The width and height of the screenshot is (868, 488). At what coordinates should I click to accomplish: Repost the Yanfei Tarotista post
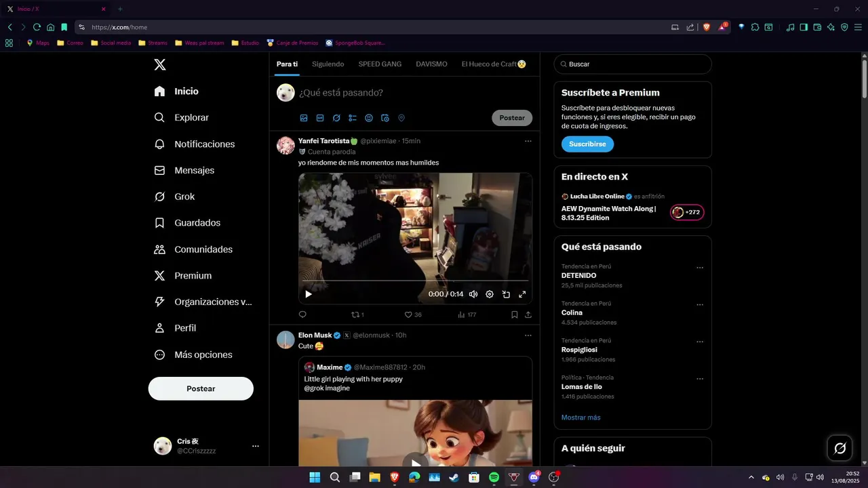point(357,314)
